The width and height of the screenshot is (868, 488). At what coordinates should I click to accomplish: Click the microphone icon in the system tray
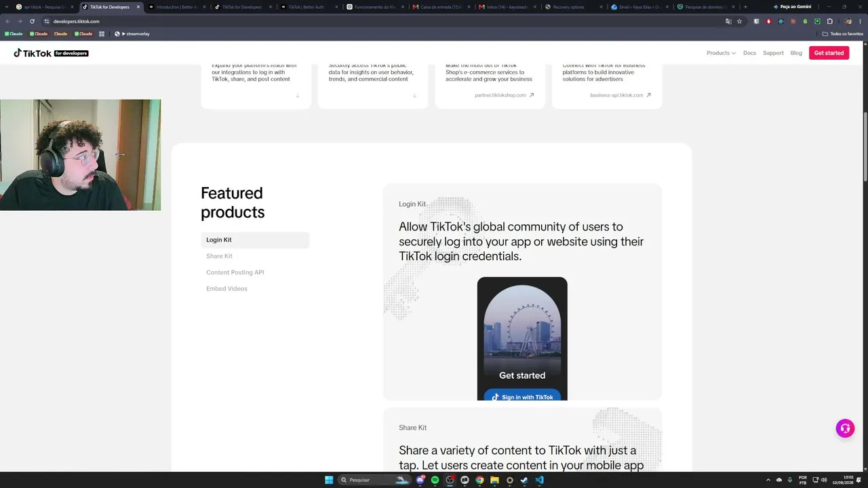[x=789, y=480]
